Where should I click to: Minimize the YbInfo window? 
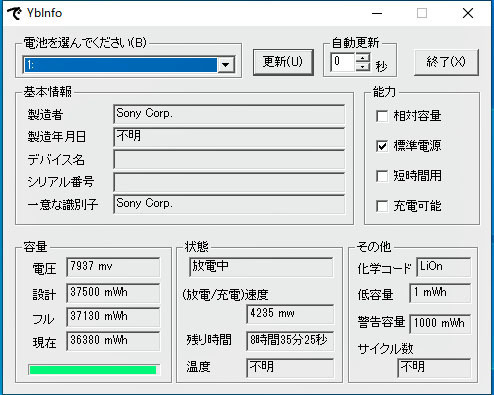pos(377,13)
